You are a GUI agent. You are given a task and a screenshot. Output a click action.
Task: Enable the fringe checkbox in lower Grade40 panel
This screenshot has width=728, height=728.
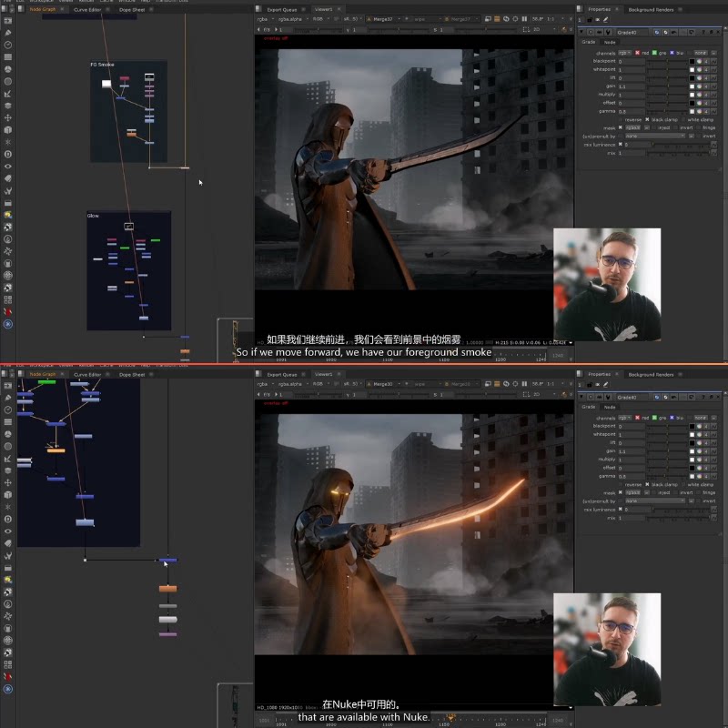point(698,492)
